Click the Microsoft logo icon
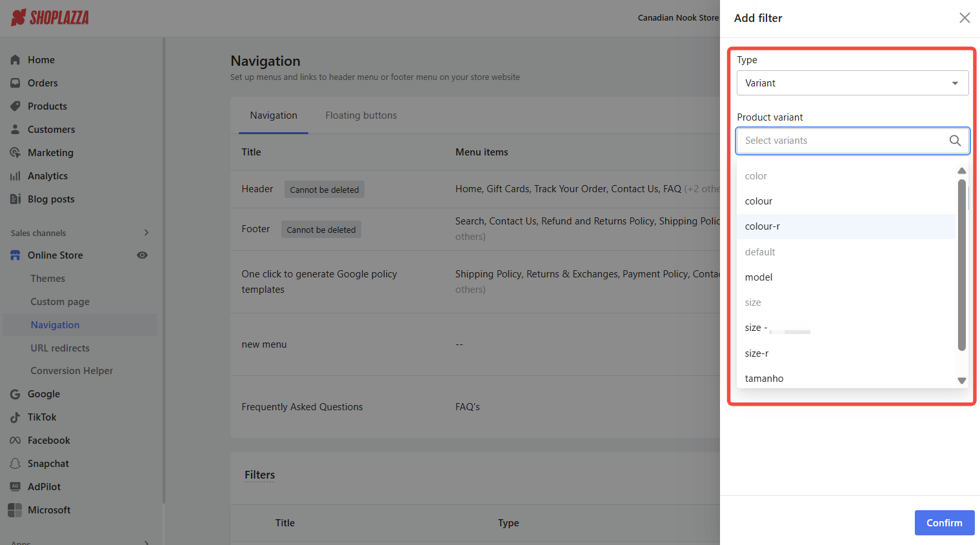 [x=15, y=510]
